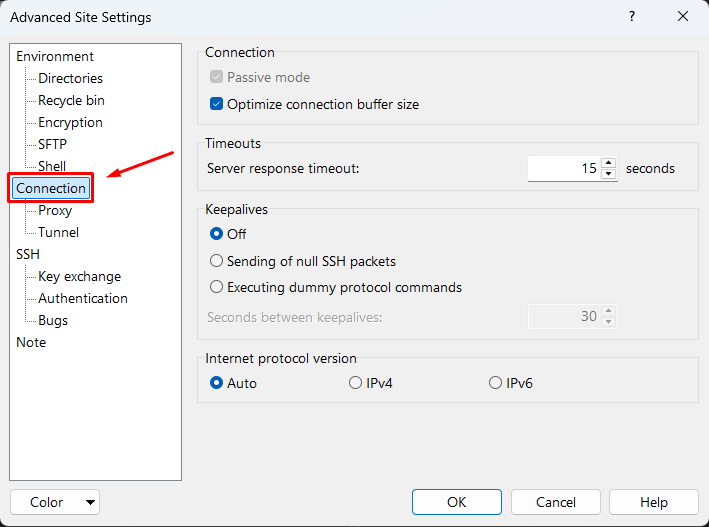The width and height of the screenshot is (709, 527).
Task: Increase server response timeout with up arrow
Action: [609, 163]
